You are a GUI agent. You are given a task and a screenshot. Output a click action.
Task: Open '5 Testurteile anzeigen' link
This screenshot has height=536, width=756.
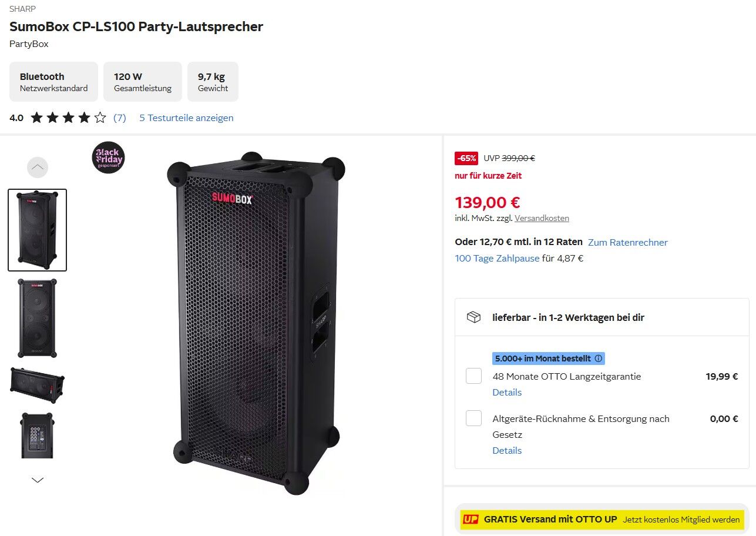click(x=186, y=118)
